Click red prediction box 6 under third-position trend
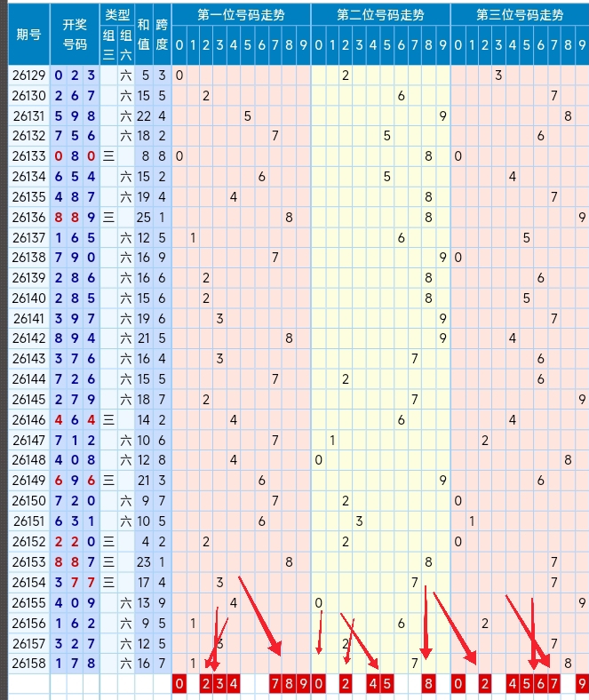The image size is (589, 700). tap(540, 683)
